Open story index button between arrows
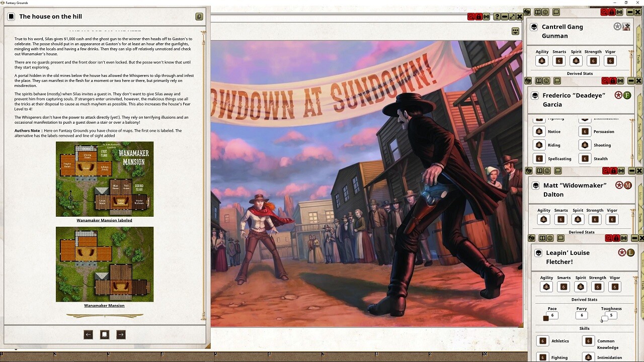 (105, 334)
